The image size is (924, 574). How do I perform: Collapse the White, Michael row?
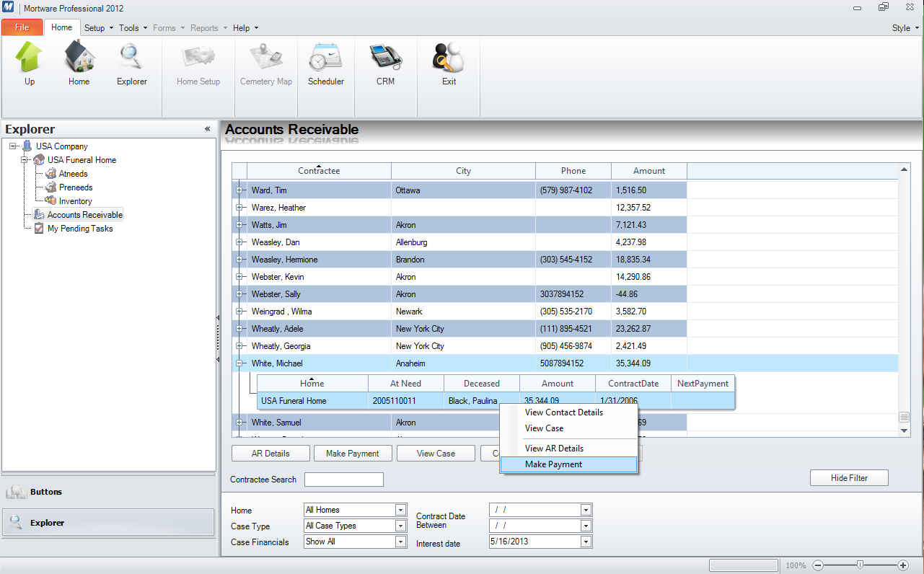click(x=239, y=363)
